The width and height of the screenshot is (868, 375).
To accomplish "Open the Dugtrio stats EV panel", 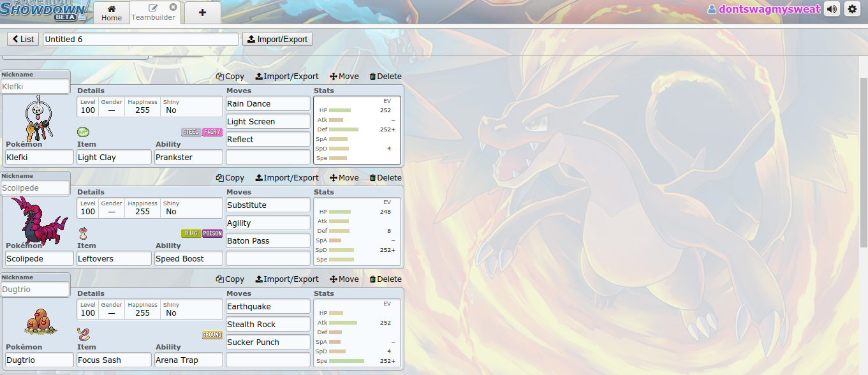I will coord(357,333).
